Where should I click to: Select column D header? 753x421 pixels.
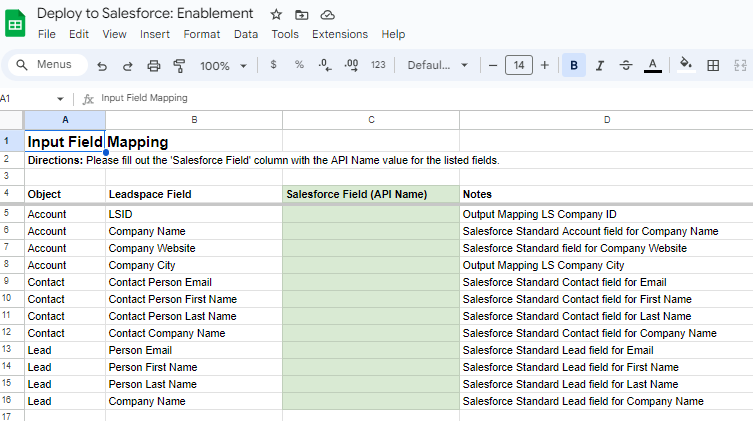(x=607, y=120)
